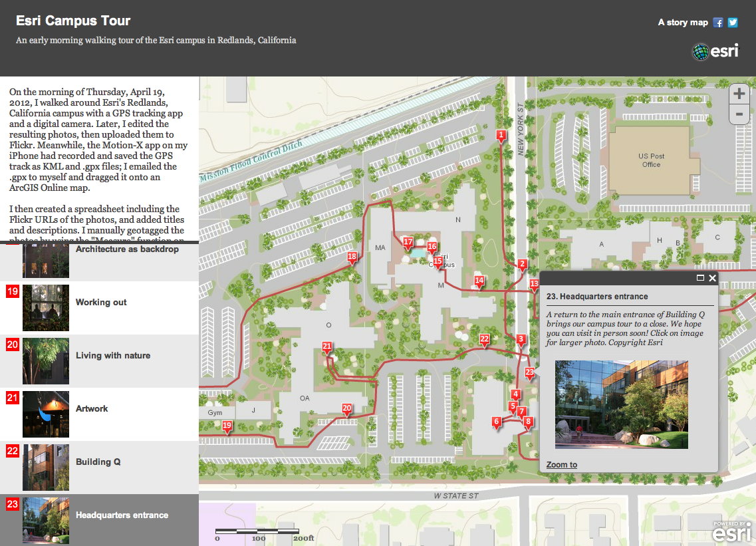This screenshot has height=546, width=756.
Task: Select map marker 6
Action: (497, 422)
